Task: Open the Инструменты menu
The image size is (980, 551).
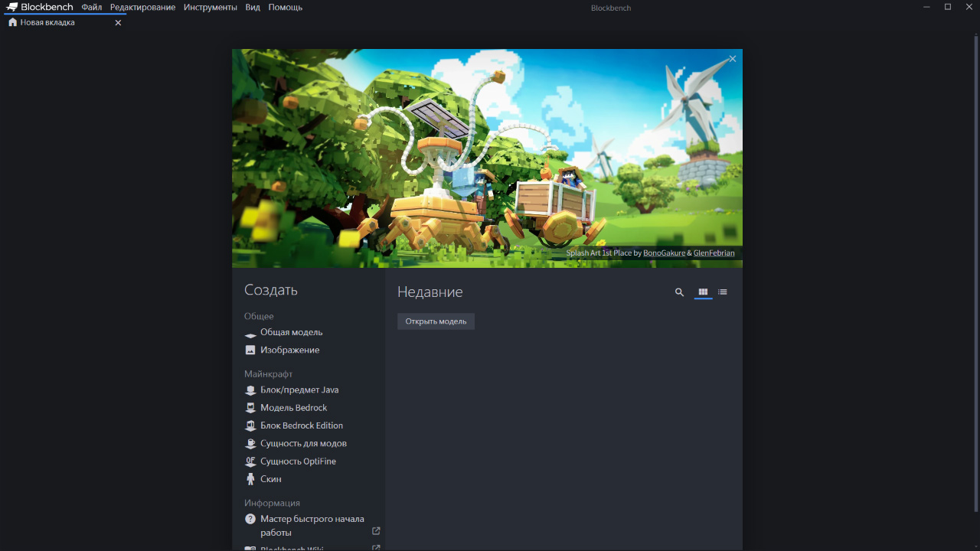Action: [x=211, y=7]
